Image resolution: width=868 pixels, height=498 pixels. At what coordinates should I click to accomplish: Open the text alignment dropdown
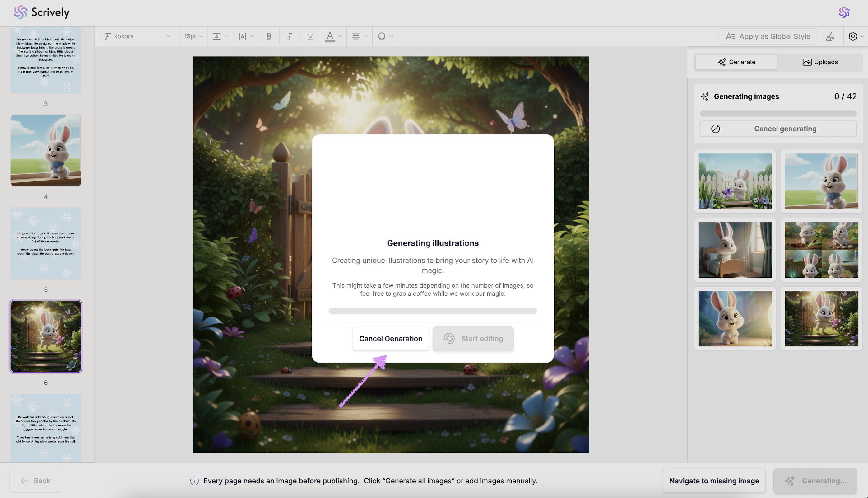[x=359, y=36]
